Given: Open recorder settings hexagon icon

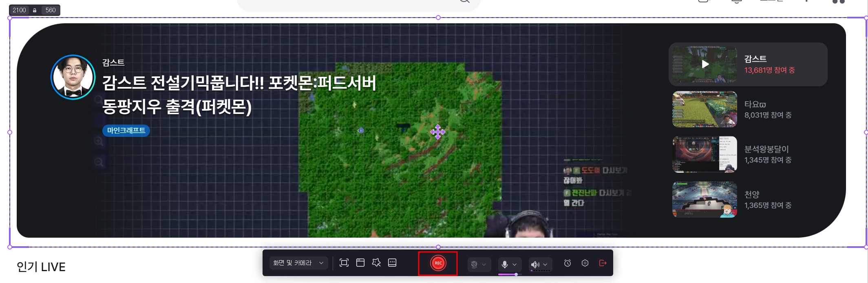Looking at the screenshot, I should tap(585, 263).
